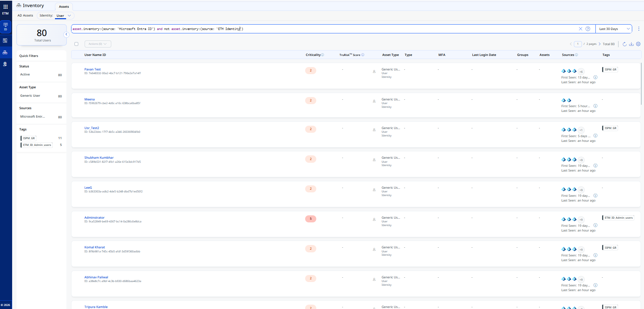Viewport: 644px width, 309px height.
Task: Show +1 more sources for Usr_Test2
Action: coord(581,130)
